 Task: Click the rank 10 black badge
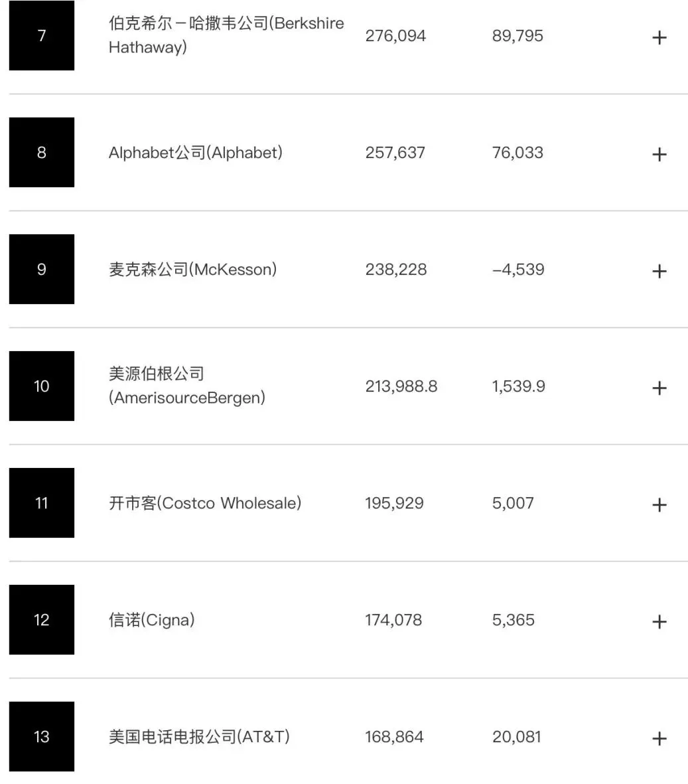point(42,386)
